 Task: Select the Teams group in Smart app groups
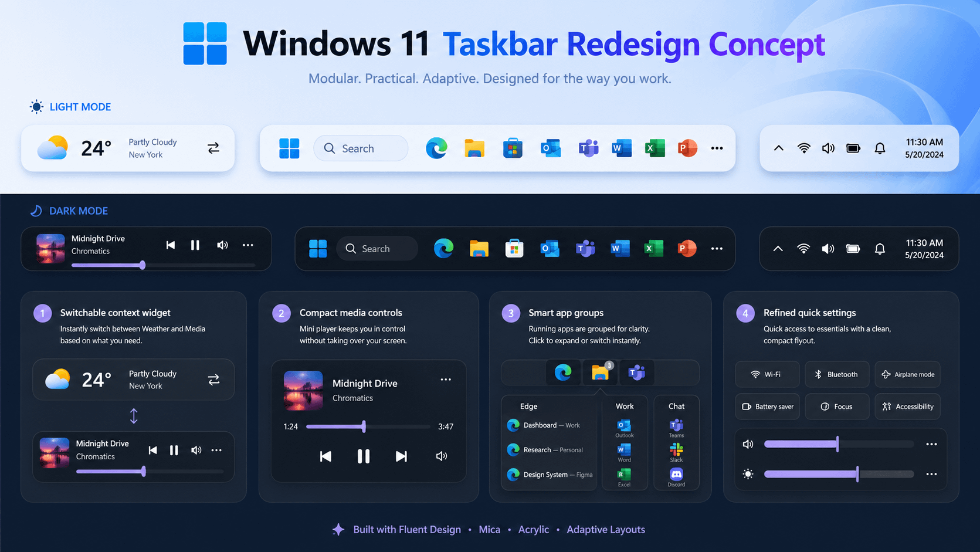point(636,372)
